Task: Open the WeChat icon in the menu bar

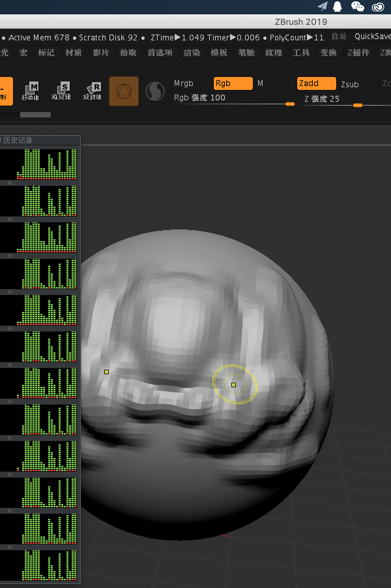Action: (357, 6)
